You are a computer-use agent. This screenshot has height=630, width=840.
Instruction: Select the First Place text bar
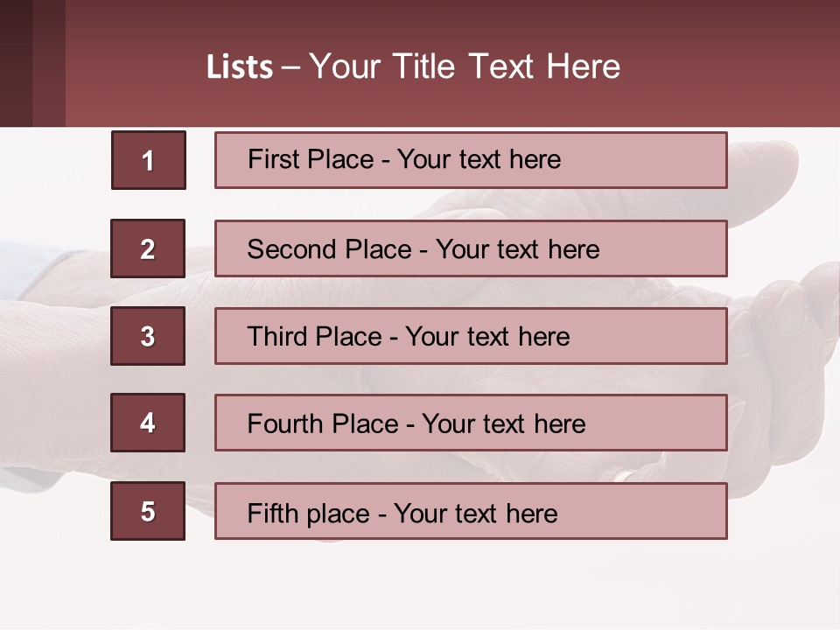click(471, 160)
